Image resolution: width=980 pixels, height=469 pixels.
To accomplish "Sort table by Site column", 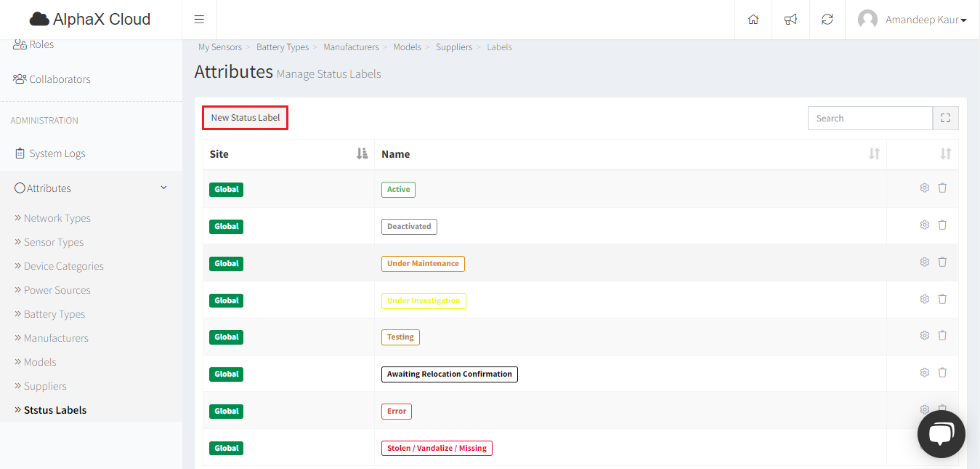I will click(x=362, y=153).
